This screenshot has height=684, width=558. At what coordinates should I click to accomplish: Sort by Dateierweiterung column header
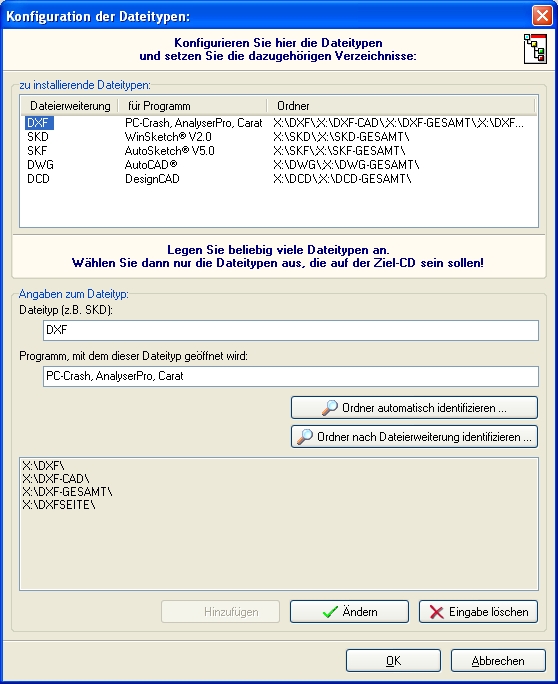click(x=70, y=106)
